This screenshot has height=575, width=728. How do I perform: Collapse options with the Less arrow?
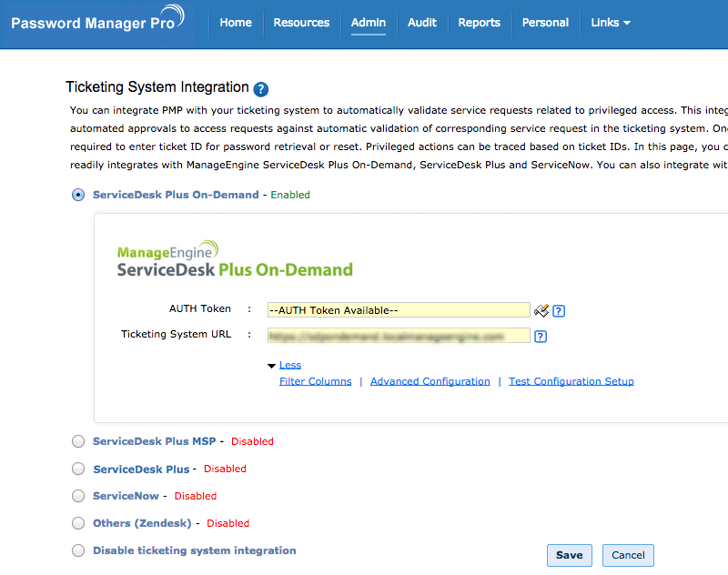tap(272, 366)
